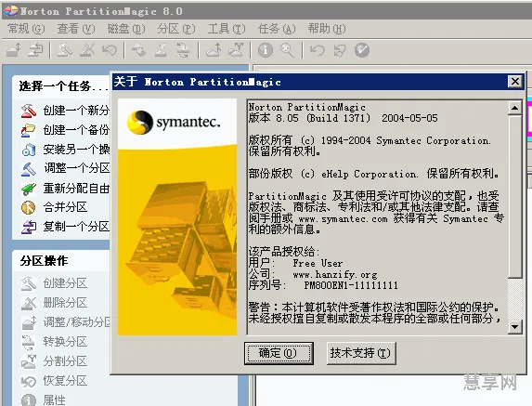Click the properties info toolbar icon
The image size is (532, 406).
pos(266,50)
